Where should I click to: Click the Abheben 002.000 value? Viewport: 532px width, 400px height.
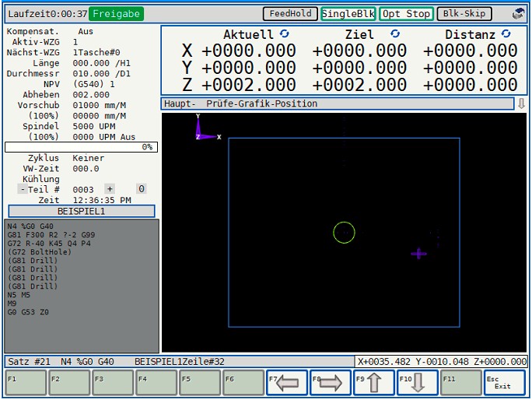click(91, 95)
